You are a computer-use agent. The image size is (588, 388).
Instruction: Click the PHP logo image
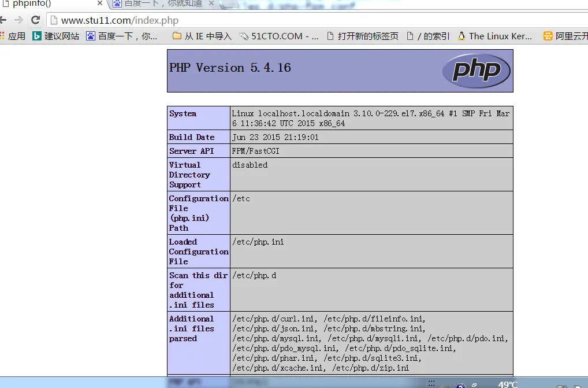coord(477,71)
